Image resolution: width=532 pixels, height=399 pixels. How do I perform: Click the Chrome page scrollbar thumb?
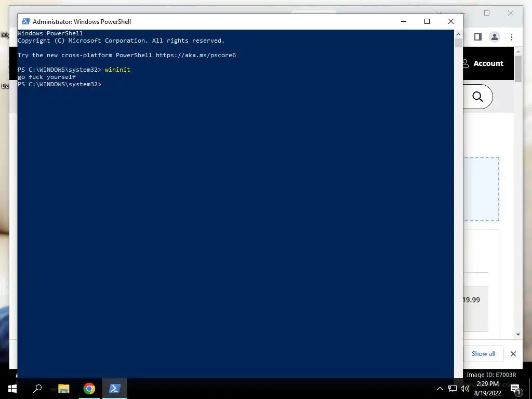coord(518,69)
